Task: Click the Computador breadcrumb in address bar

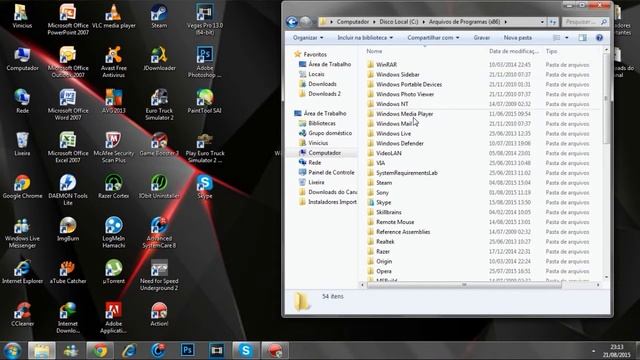Action: pyautogui.click(x=353, y=22)
